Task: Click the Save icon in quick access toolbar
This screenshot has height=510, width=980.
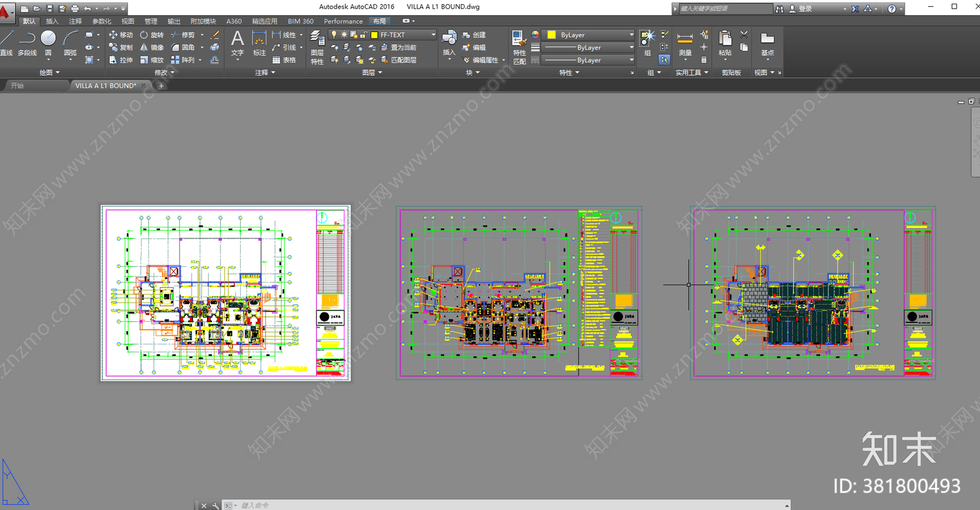Action: [50, 9]
